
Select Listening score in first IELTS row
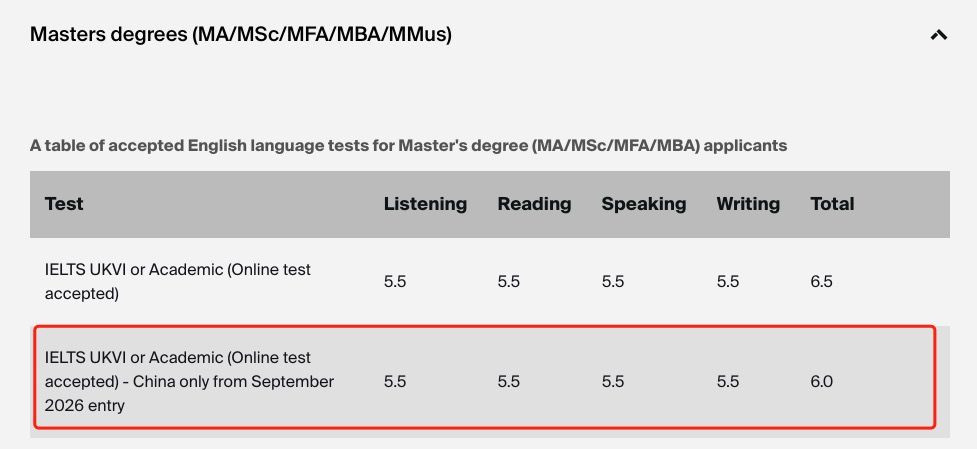[x=395, y=282]
